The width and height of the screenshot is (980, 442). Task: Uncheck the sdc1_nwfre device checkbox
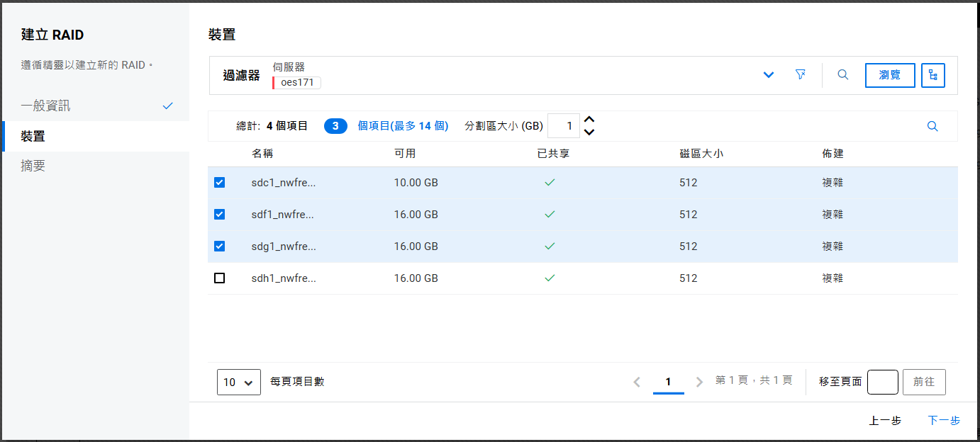coord(220,183)
